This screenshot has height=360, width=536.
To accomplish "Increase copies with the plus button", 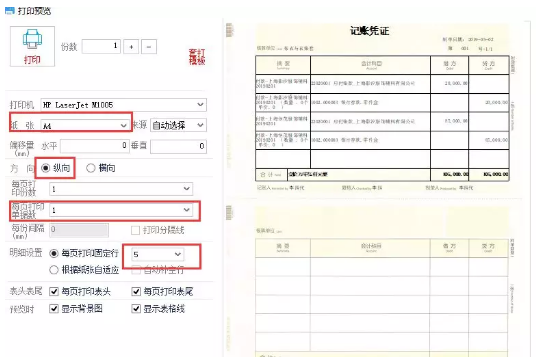I will coord(131,47).
